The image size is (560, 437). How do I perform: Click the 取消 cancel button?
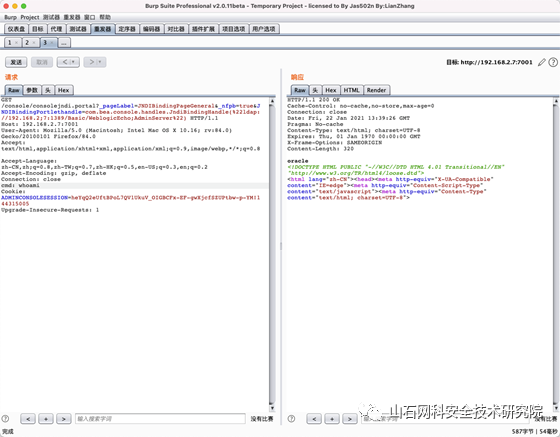[42, 62]
